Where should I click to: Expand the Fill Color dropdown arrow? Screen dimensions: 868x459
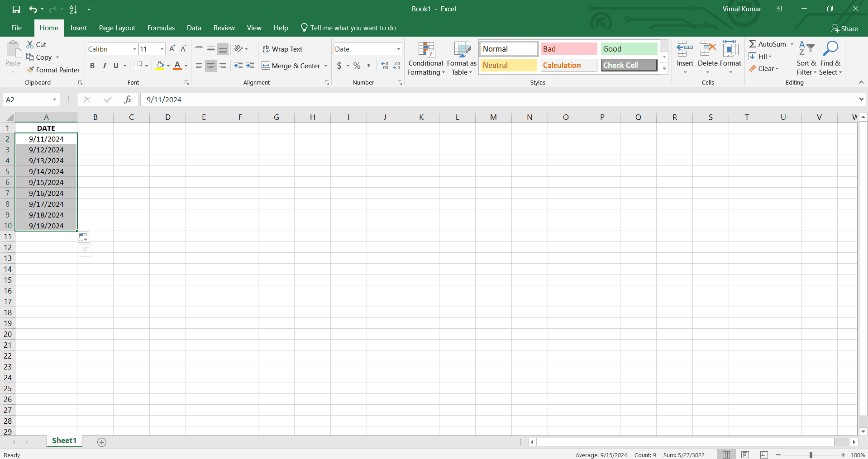pyautogui.click(x=168, y=66)
